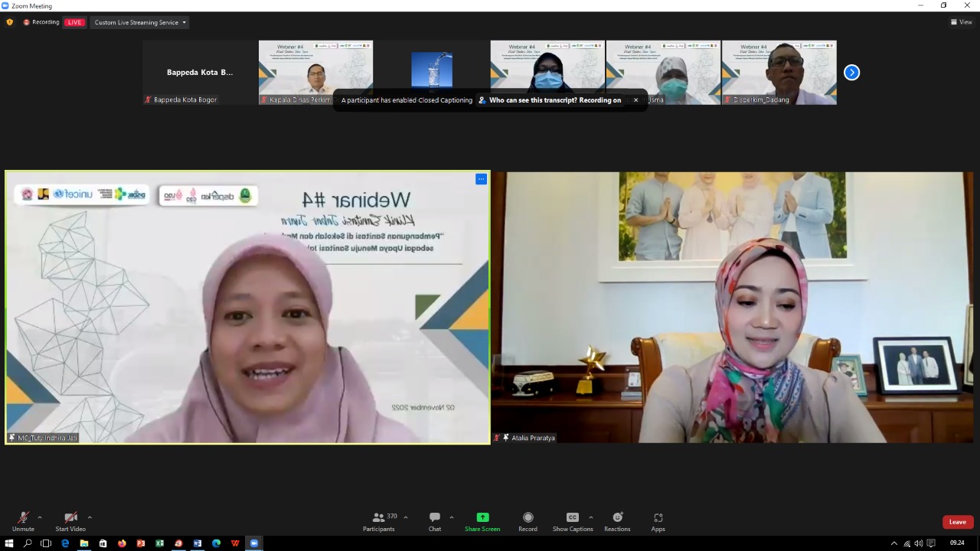Open Microsoft Store from the taskbar

coord(103,543)
